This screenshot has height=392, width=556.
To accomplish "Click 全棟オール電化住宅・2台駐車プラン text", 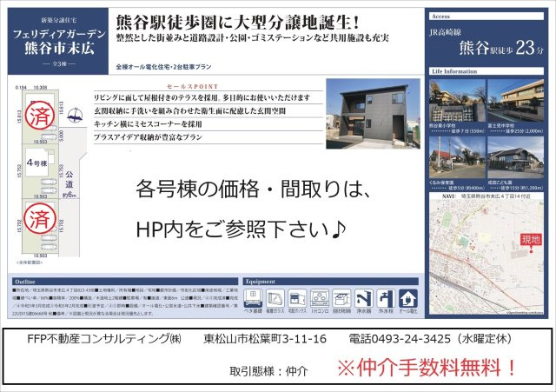I will point(163,66).
